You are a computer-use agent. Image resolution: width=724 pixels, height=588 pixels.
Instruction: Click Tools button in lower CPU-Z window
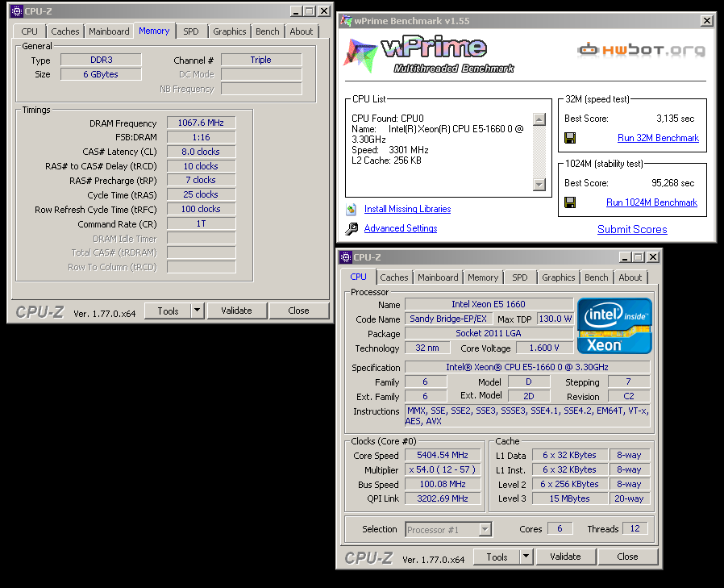click(x=497, y=557)
